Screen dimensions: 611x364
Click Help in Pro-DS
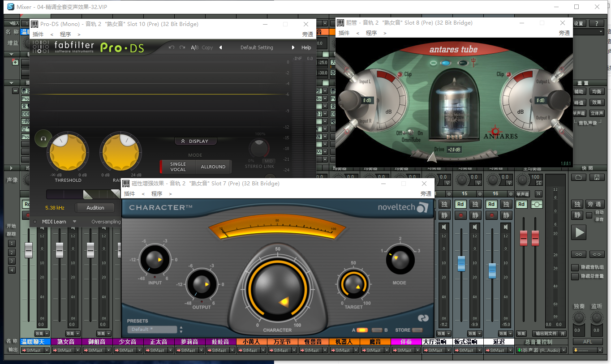[306, 47]
